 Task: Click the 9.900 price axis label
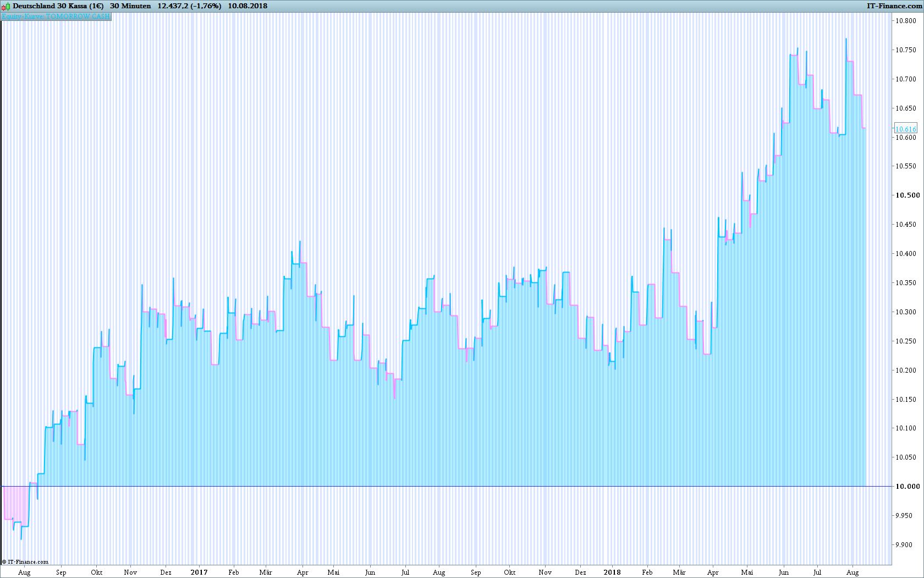[904, 545]
